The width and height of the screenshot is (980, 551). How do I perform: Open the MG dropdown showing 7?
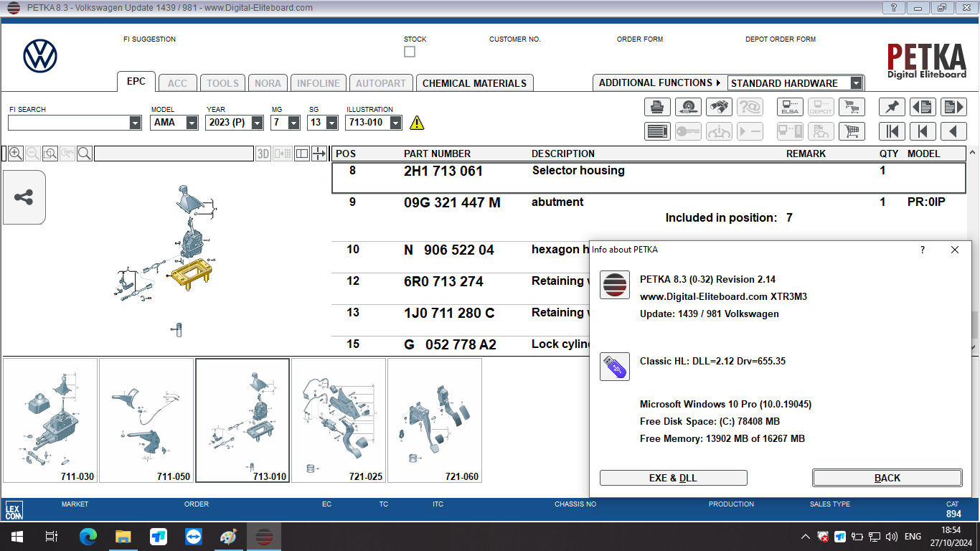pyautogui.click(x=293, y=123)
